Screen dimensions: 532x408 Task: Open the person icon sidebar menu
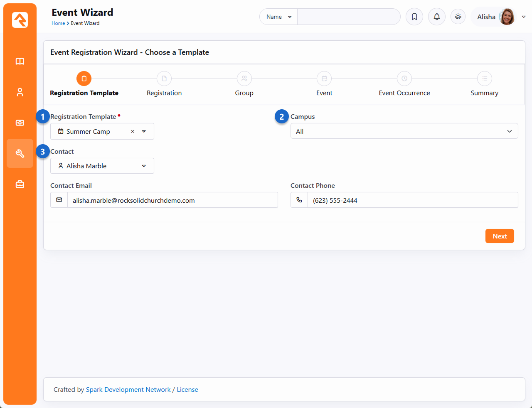(20, 92)
